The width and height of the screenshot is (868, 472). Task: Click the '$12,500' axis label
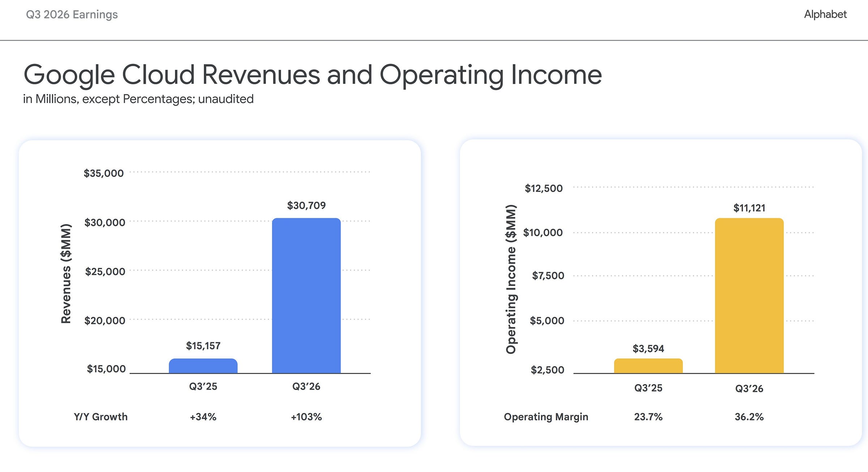coord(544,188)
